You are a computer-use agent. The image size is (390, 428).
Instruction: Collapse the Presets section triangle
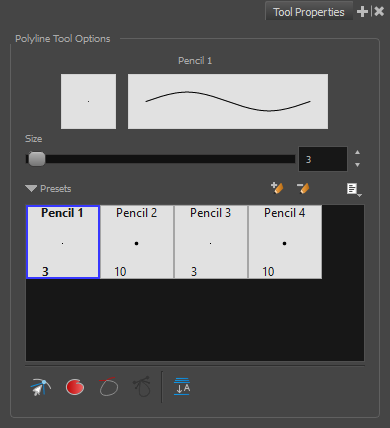(31, 189)
